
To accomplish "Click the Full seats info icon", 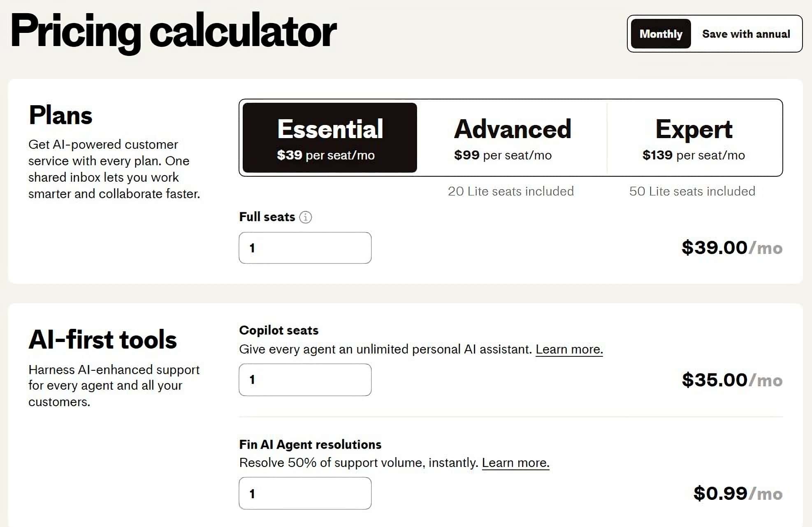I will coord(305,217).
